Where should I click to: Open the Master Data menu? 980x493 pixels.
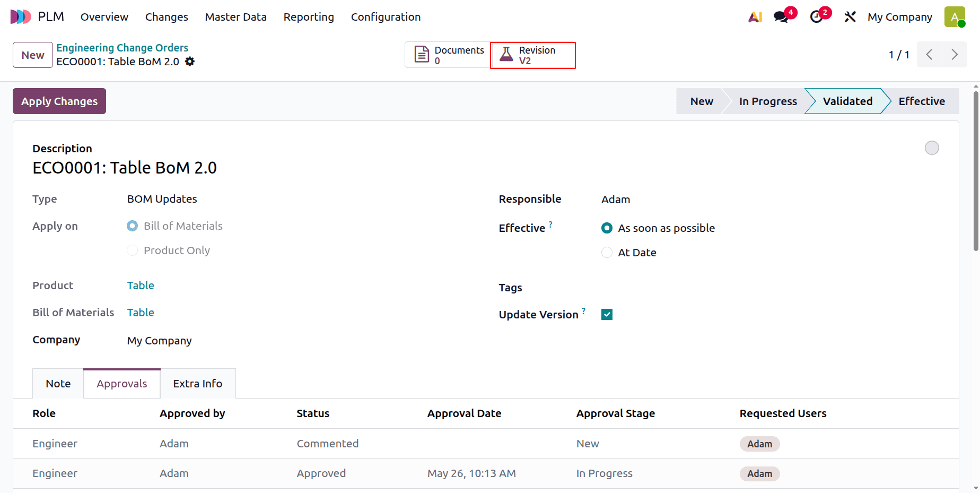tap(236, 17)
